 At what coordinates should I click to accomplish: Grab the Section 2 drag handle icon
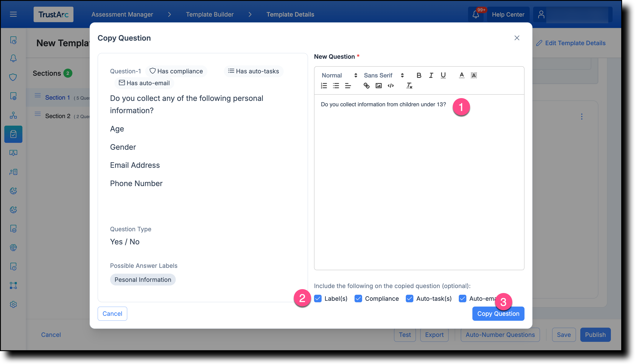pos(37,114)
